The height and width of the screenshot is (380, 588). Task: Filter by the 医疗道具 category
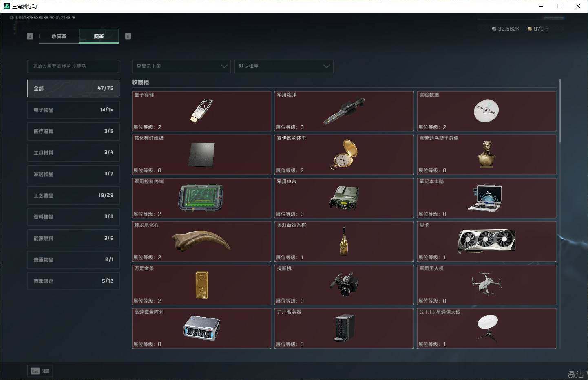(73, 131)
